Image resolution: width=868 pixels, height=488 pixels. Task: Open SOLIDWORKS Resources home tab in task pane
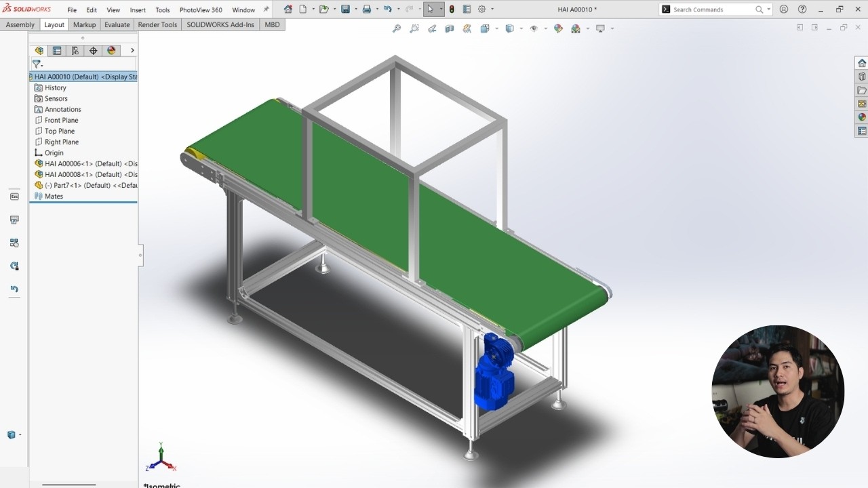[x=862, y=63]
